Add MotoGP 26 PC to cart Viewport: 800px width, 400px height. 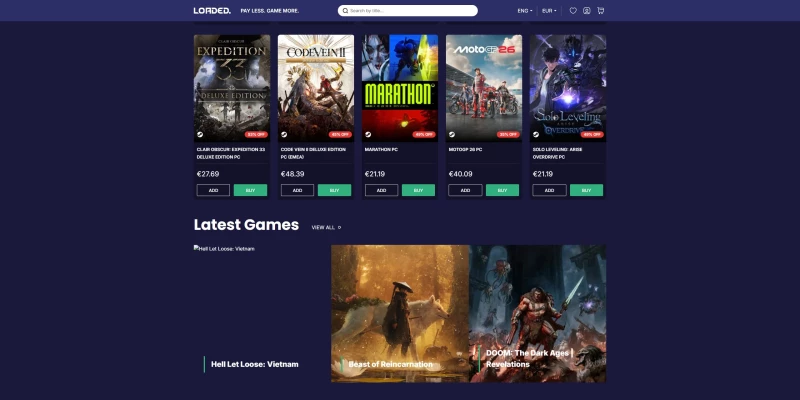465,190
